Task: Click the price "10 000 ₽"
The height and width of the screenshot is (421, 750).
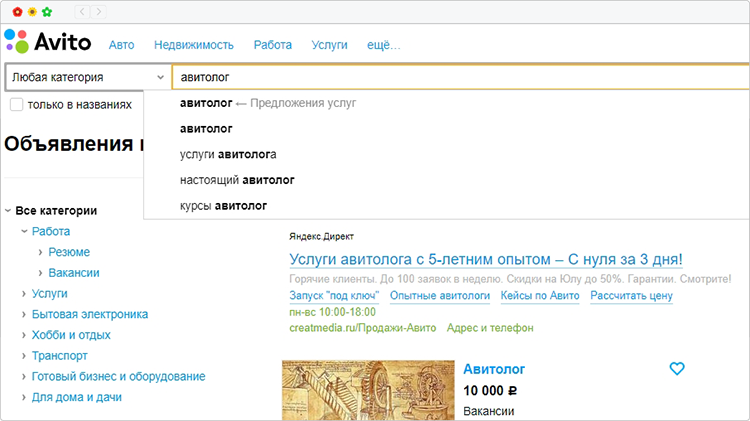Action: pos(490,391)
